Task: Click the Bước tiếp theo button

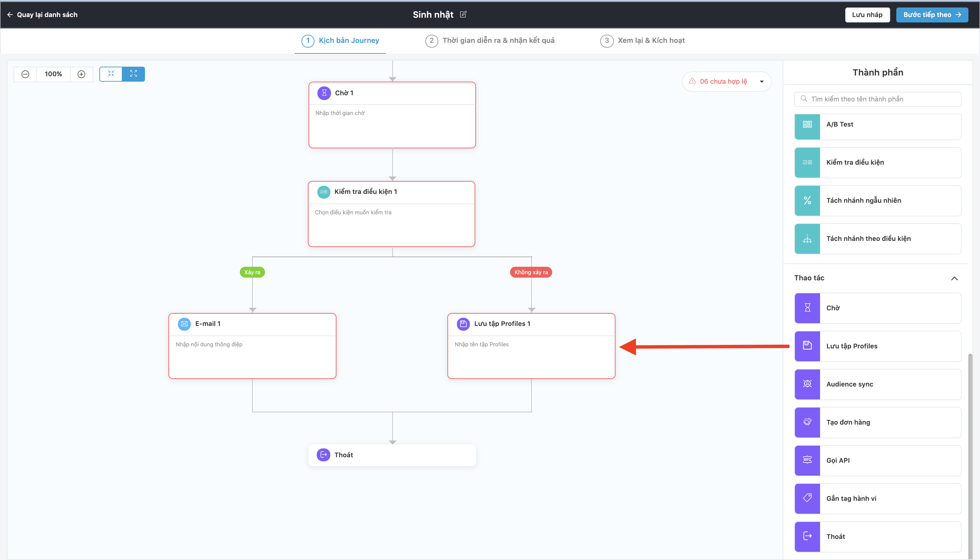Action: [x=932, y=15]
